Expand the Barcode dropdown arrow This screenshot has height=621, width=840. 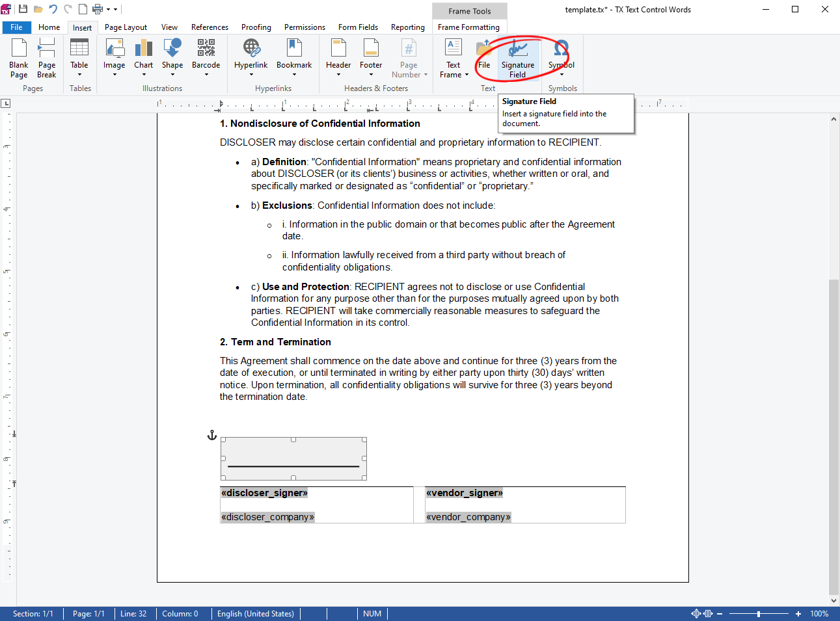206,74
